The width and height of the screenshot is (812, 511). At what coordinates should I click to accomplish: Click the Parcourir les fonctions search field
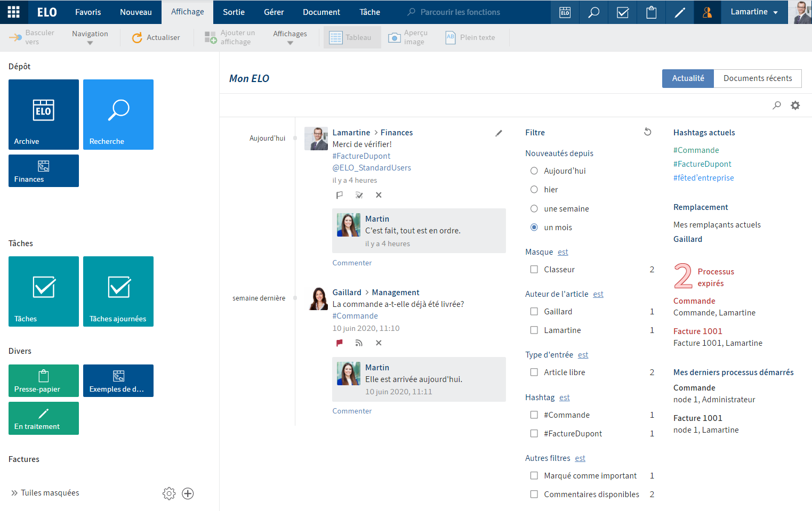460,12
